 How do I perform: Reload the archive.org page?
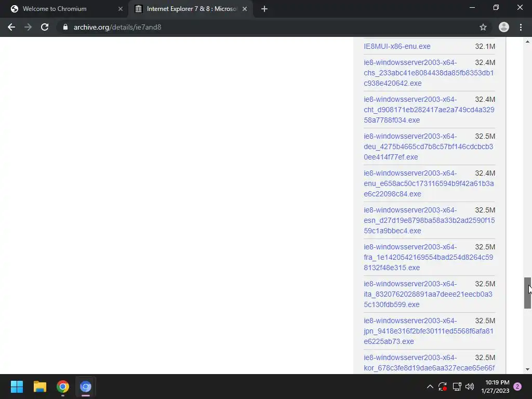(x=45, y=27)
